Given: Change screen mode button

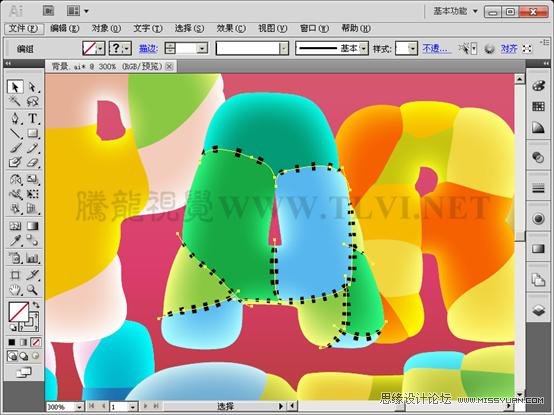Looking at the screenshot, I should [24, 372].
